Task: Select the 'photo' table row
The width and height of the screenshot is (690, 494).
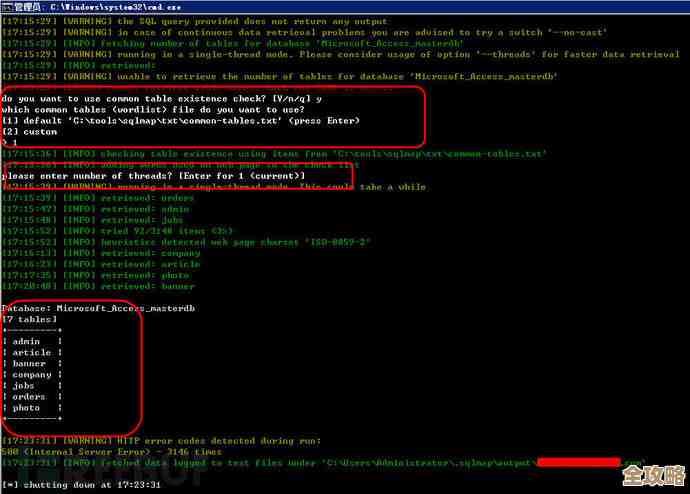Action: click(x=27, y=407)
